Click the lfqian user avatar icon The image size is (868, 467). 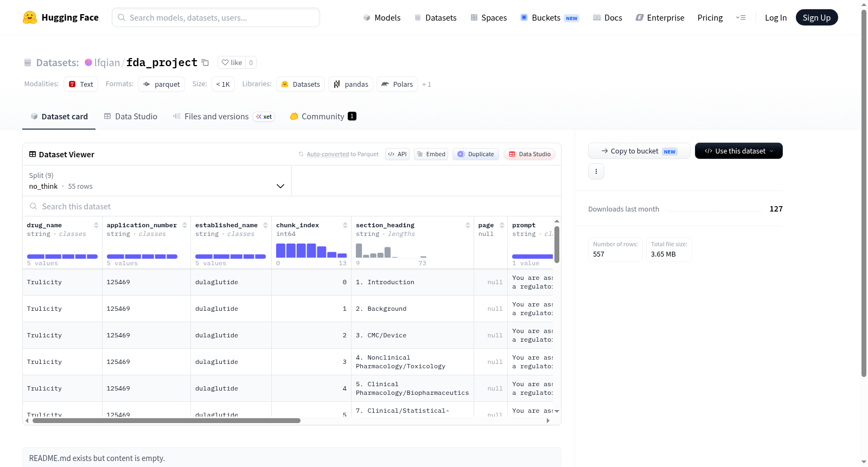tap(88, 62)
